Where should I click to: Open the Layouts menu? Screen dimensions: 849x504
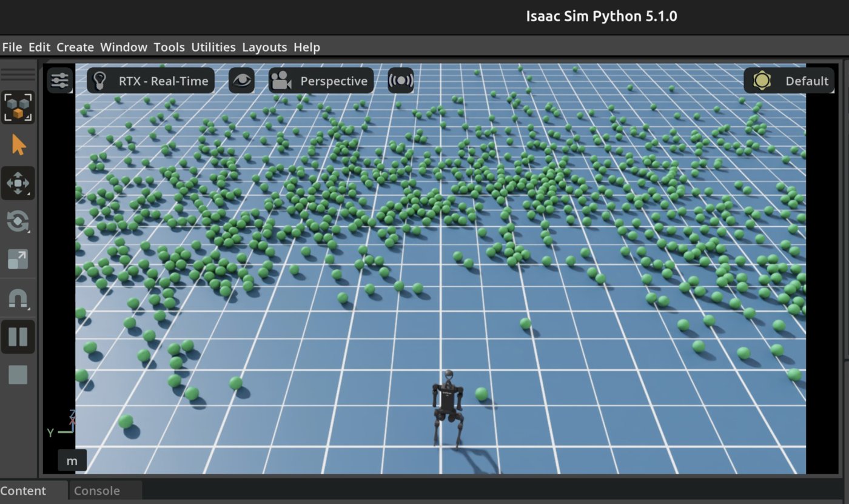[x=264, y=47]
